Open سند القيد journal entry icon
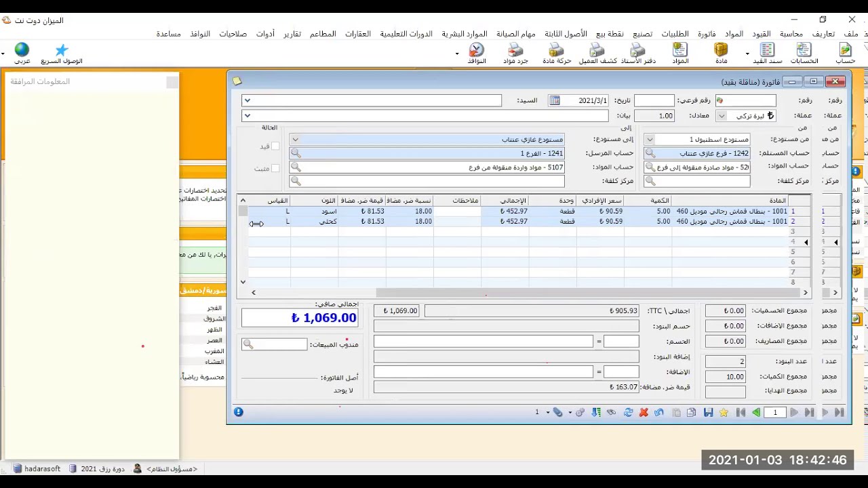The image size is (868, 488). click(768, 53)
